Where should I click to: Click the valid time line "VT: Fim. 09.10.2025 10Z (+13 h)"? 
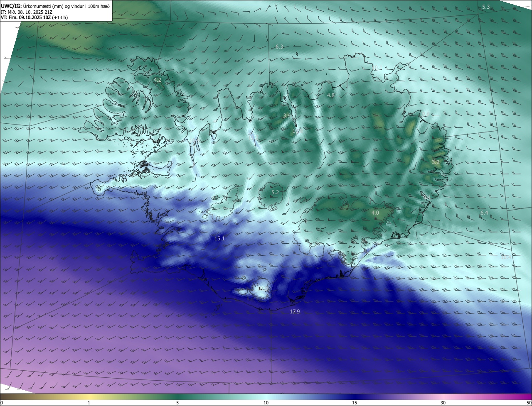pyautogui.click(x=34, y=18)
